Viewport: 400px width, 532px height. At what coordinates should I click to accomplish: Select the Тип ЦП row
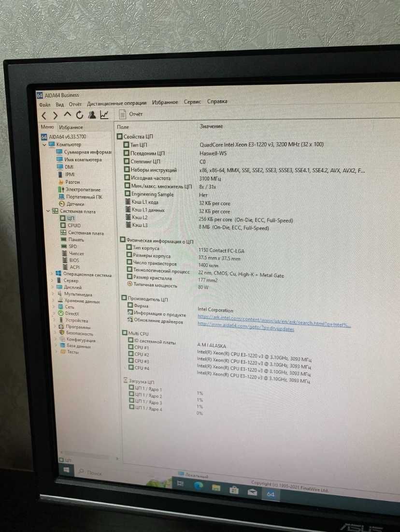coord(224,145)
